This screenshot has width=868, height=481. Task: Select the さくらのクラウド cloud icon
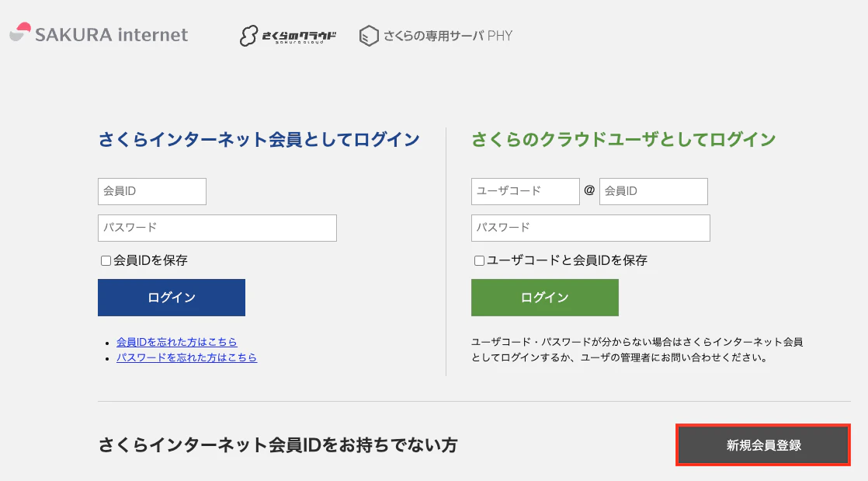[x=250, y=34]
